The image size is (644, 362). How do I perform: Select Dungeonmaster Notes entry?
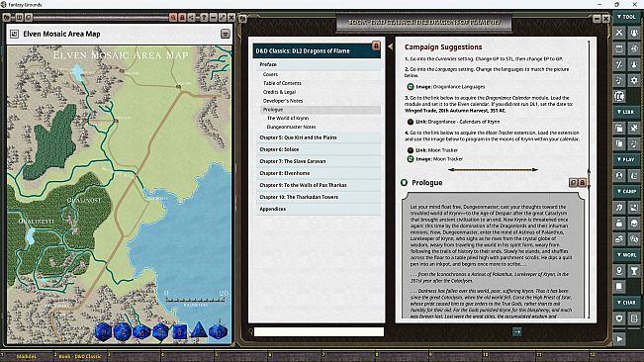[x=291, y=127]
